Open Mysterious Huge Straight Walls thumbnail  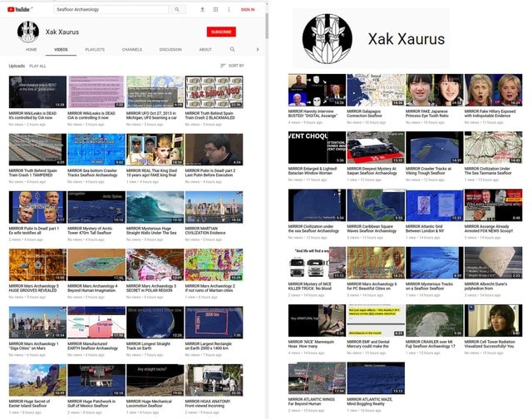coord(155,207)
